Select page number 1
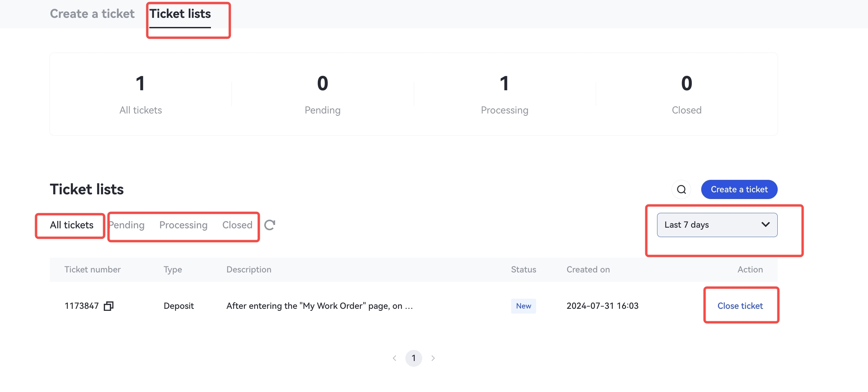 [413, 358]
